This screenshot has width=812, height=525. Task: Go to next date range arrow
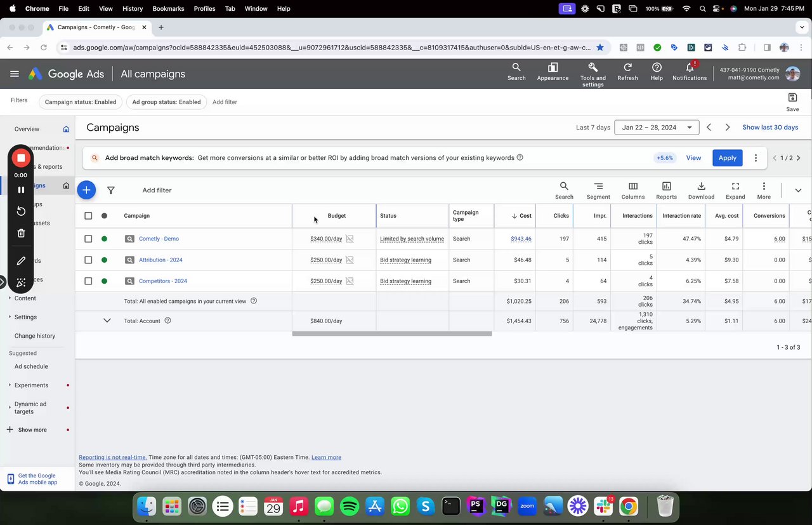(x=728, y=128)
